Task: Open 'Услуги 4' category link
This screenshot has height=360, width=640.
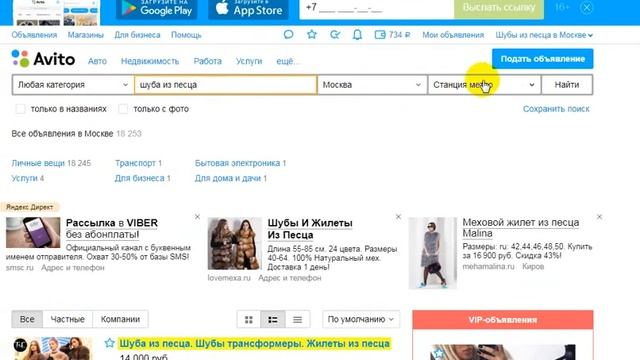Action: (x=28, y=178)
